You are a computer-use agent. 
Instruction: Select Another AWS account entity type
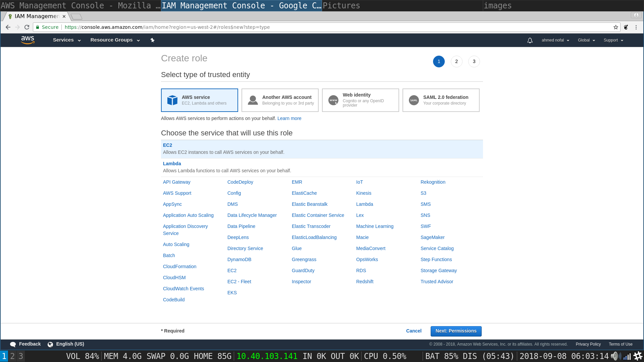click(280, 100)
